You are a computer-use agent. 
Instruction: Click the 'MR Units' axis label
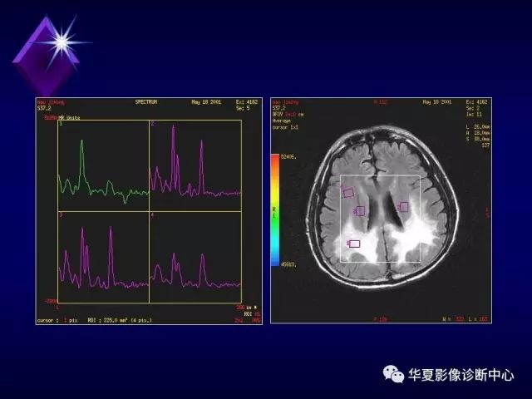69,118
